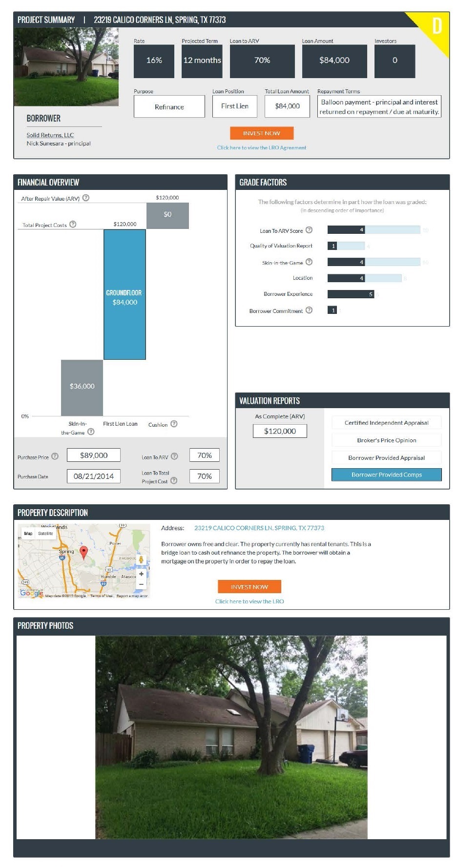
Task: Switch map to Satellite view
Action: click(45, 533)
